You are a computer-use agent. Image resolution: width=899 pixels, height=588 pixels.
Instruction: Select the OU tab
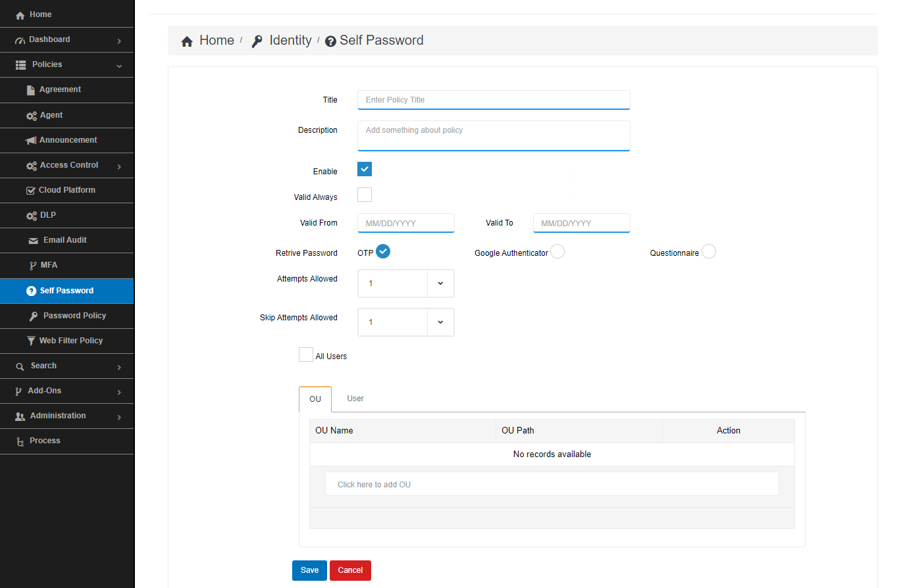pyautogui.click(x=315, y=398)
